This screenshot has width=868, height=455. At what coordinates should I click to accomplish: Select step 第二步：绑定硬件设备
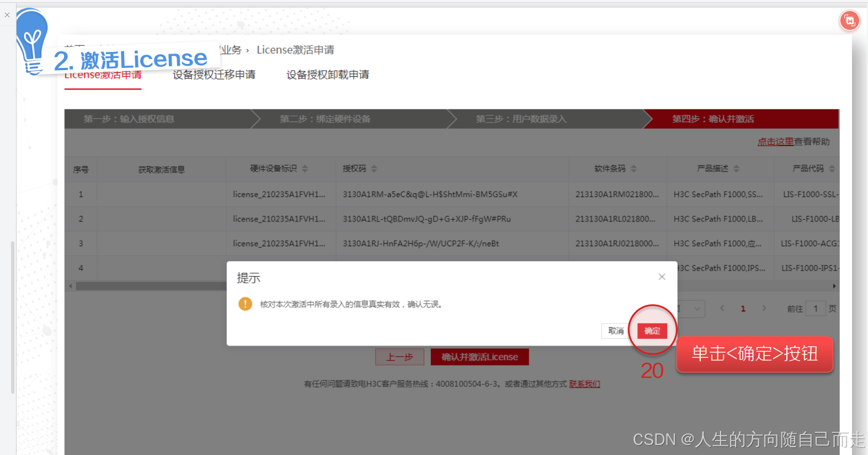pos(325,119)
